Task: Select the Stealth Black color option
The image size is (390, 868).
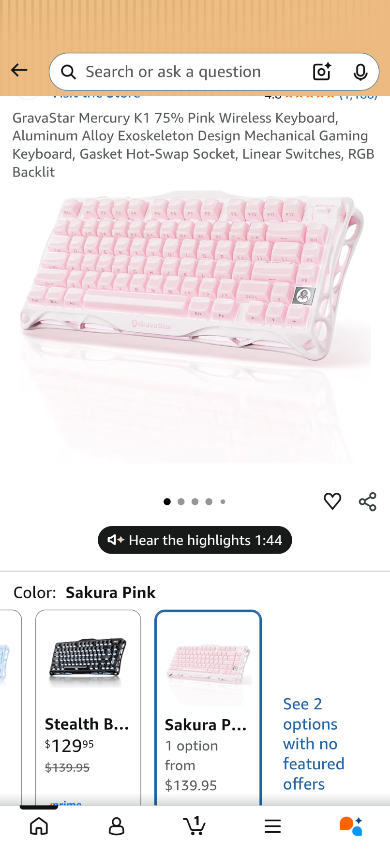Action: click(88, 707)
